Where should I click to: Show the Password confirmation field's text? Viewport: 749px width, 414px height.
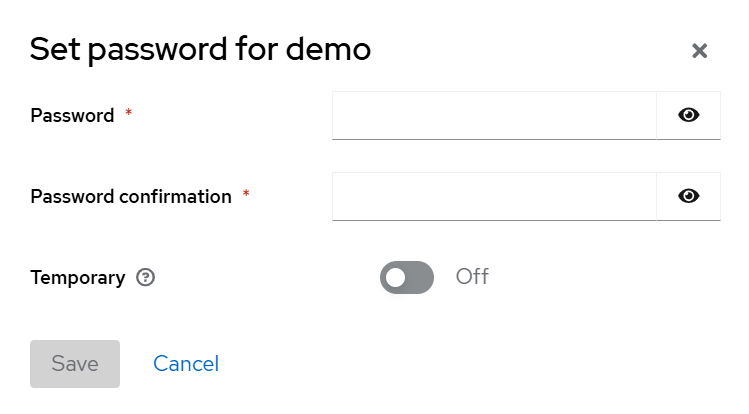688,196
